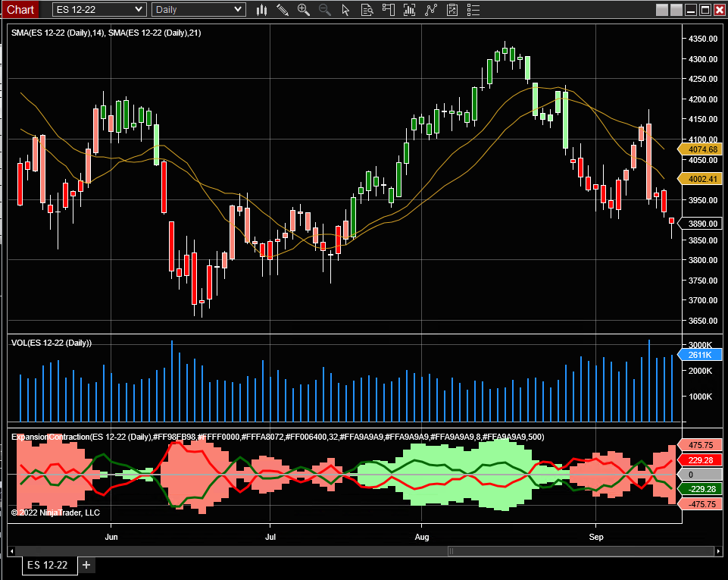Click the Zoom In magnifier icon
The image size is (728, 580).
(304, 10)
